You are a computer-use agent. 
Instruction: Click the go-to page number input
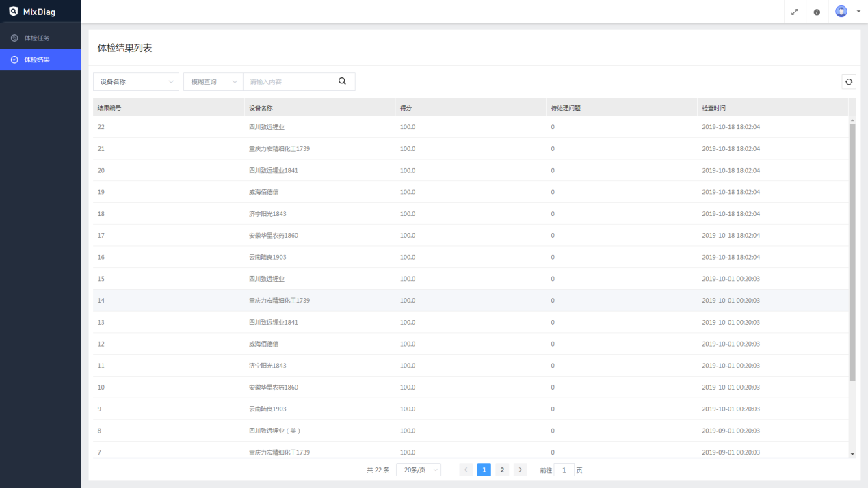pyautogui.click(x=564, y=470)
